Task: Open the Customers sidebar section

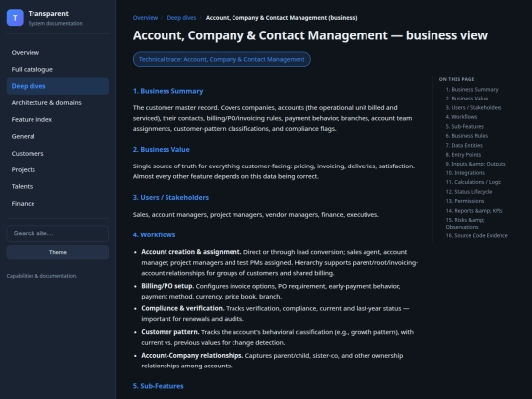Action: point(58,153)
